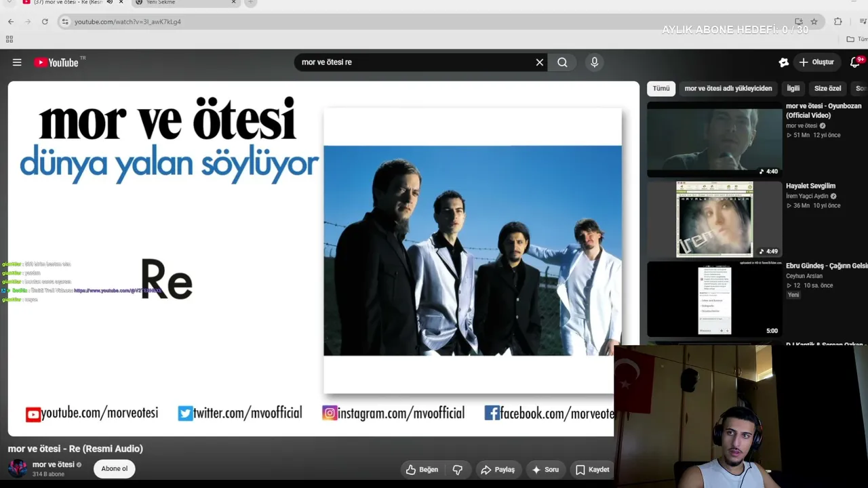The height and width of the screenshot is (488, 868).
Task: Click Ceyhun Arslan channel name
Action: click(x=804, y=277)
